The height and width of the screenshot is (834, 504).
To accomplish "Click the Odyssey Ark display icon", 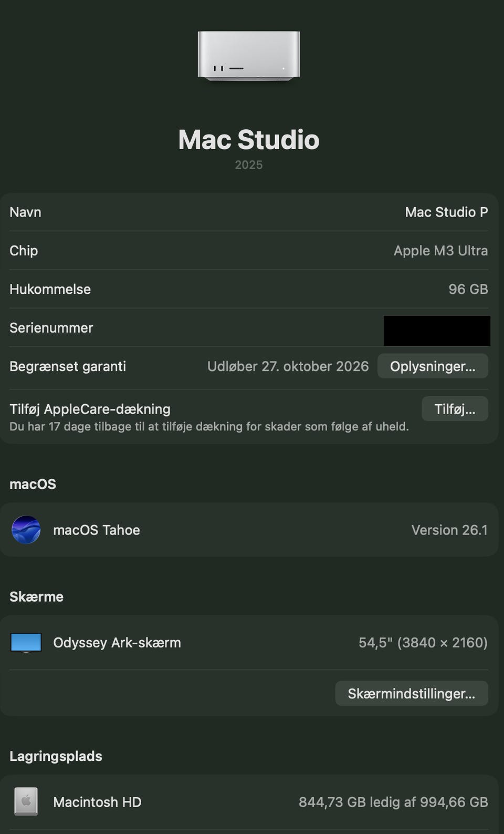I will (26, 643).
